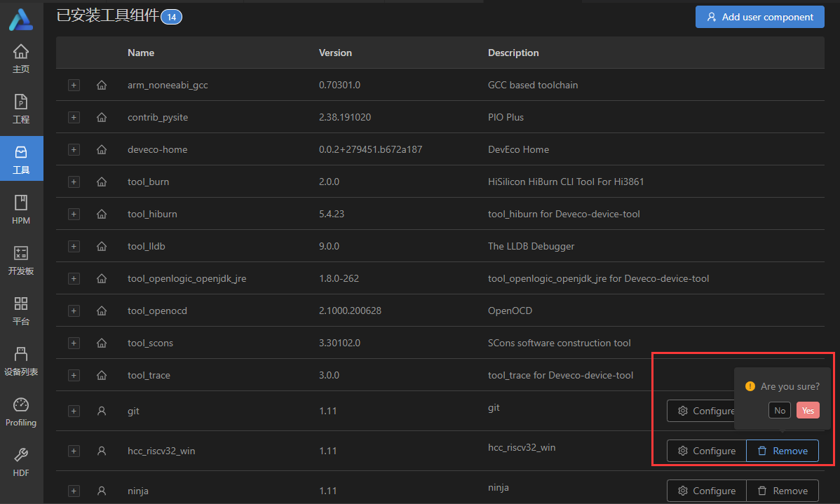Click user icon in git row
This screenshot has width=840, height=504.
tap(101, 411)
